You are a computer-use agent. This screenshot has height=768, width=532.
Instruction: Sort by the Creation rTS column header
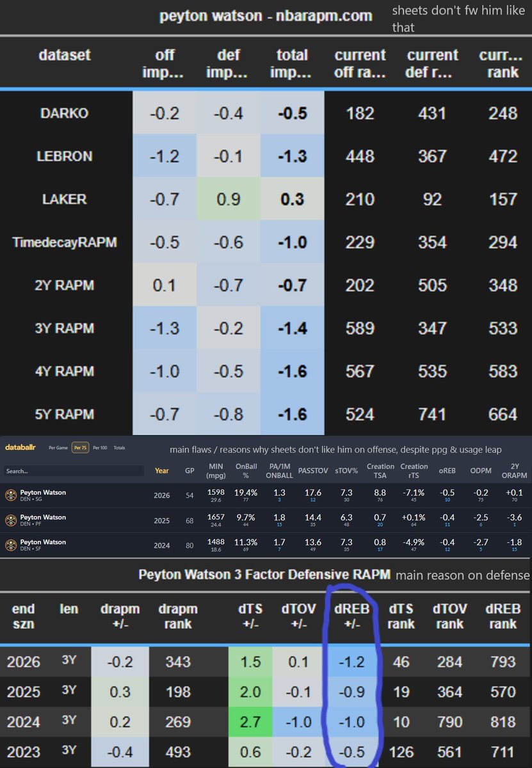(x=414, y=470)
